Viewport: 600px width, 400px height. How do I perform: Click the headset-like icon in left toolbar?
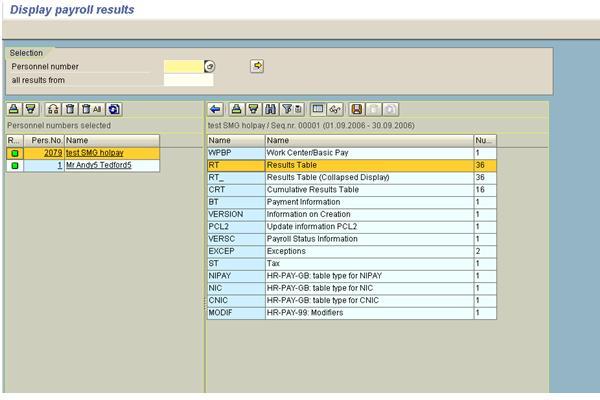click(53, 109)
